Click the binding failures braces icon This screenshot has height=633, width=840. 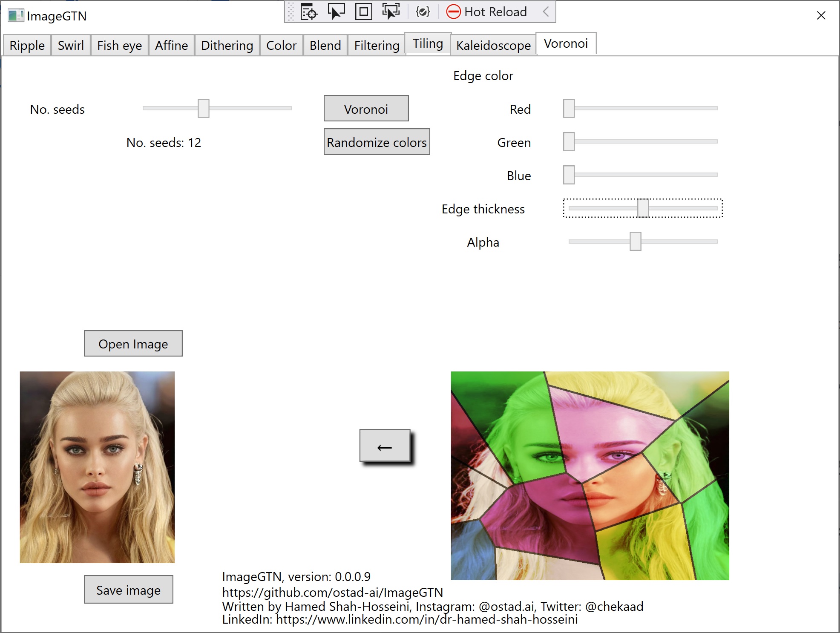[x=423, y=12]
